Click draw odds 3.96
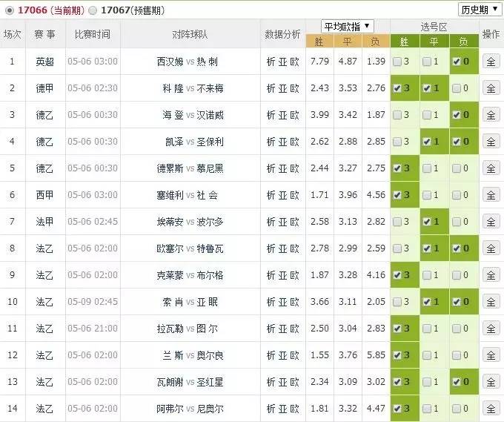The width and height of the screenshot is (504, 422). 348,194
